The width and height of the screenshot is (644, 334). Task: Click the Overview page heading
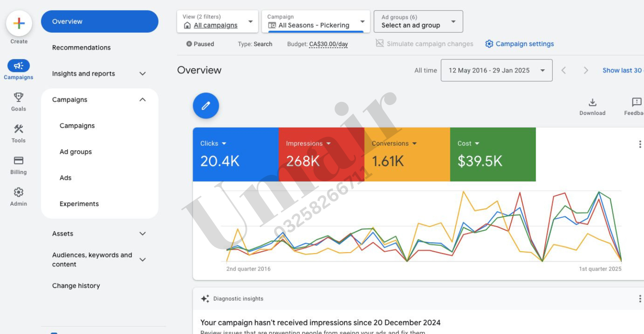[199, 70]
